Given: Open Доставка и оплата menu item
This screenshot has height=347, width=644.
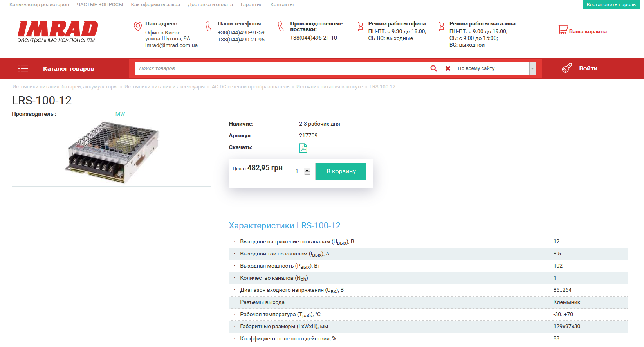Looking at the screenshot, I should 210,5.
